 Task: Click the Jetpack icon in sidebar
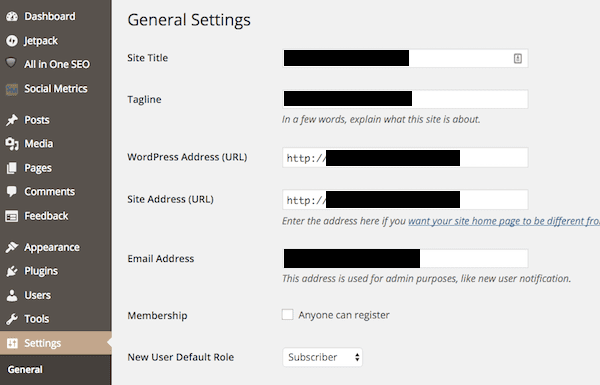pos(12,41)
